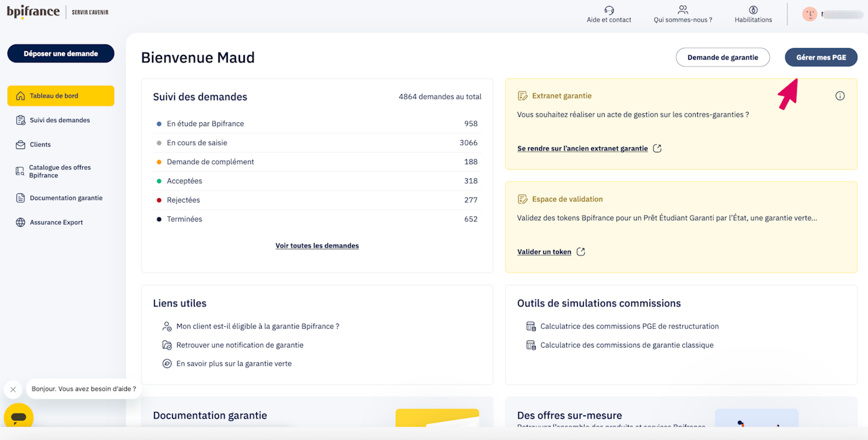This screenshot has width=868, height=440.
Task: Click En cours de saisie row
Action: 317,143
